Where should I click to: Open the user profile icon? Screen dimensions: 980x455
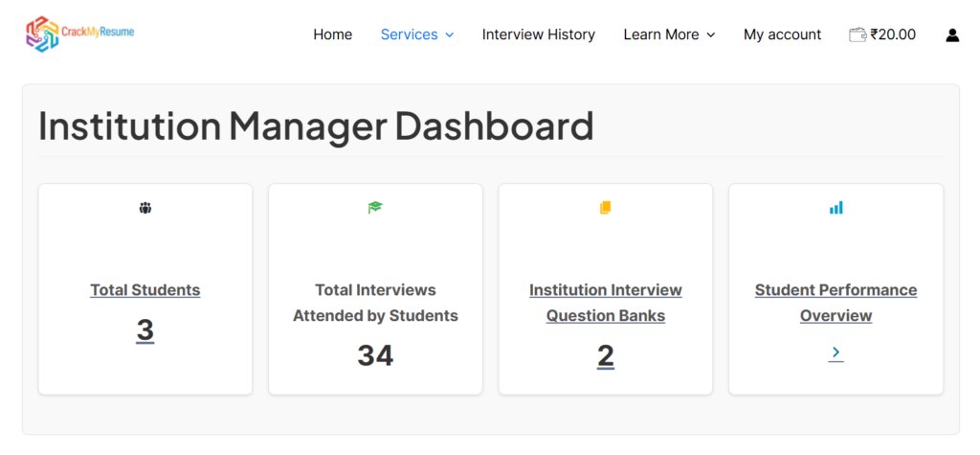tap(952, 35)
